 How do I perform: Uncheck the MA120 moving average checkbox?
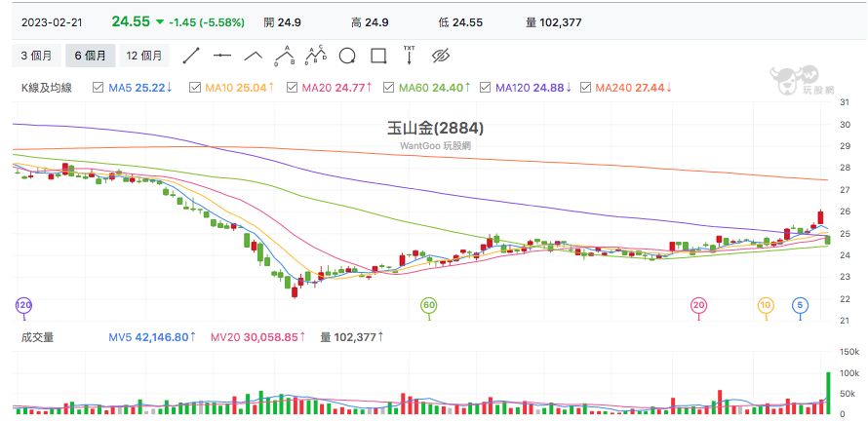485,88
